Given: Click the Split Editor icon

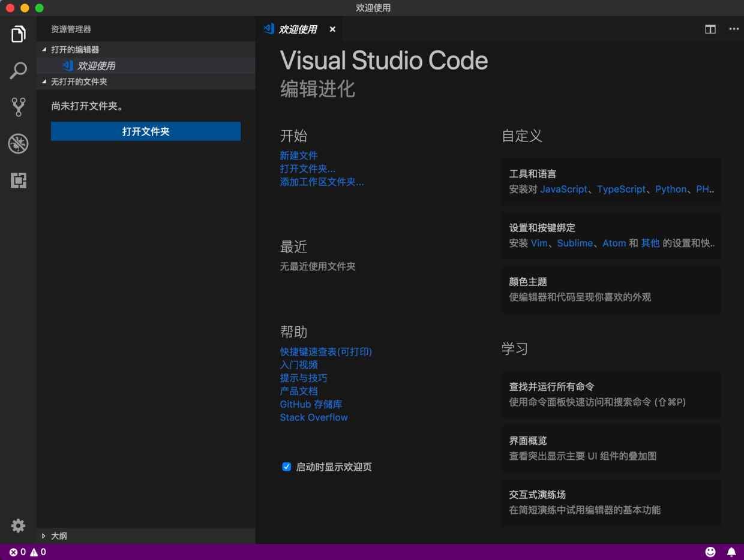Looking at the screenshot, I should coord(710,29).
